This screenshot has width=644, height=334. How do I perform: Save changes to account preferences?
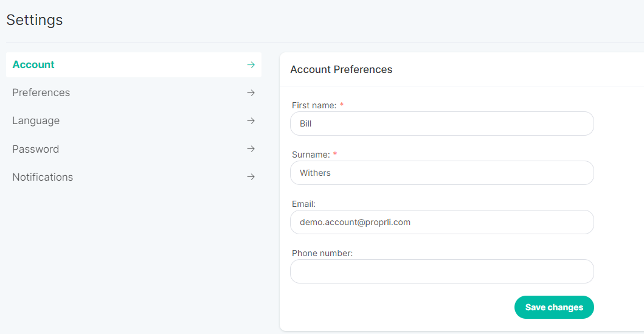click(554, 307)
